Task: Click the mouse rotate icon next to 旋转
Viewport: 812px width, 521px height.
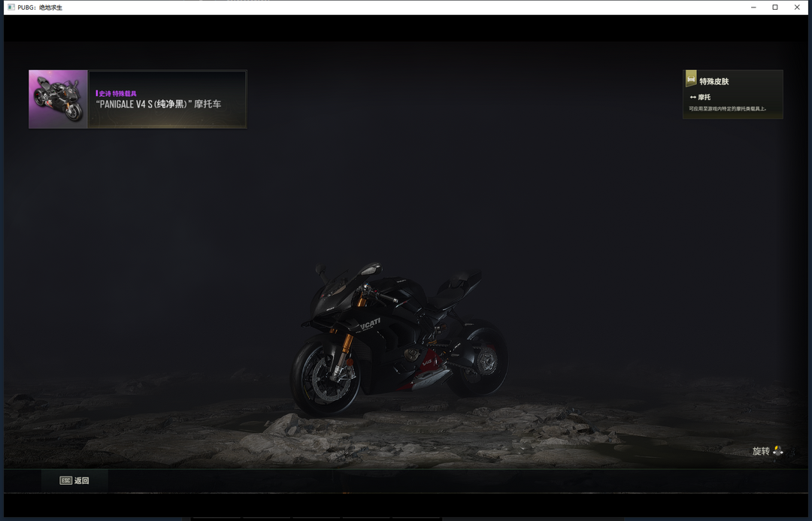Action: (777, 451)
